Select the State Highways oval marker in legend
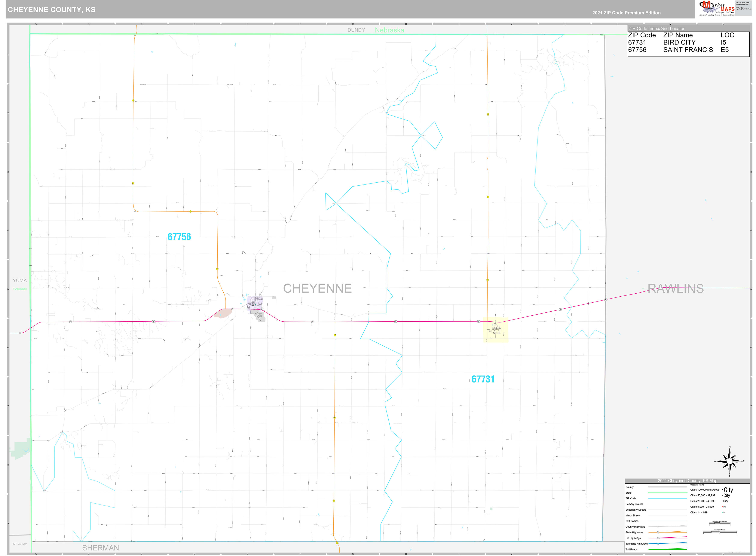 658,532
